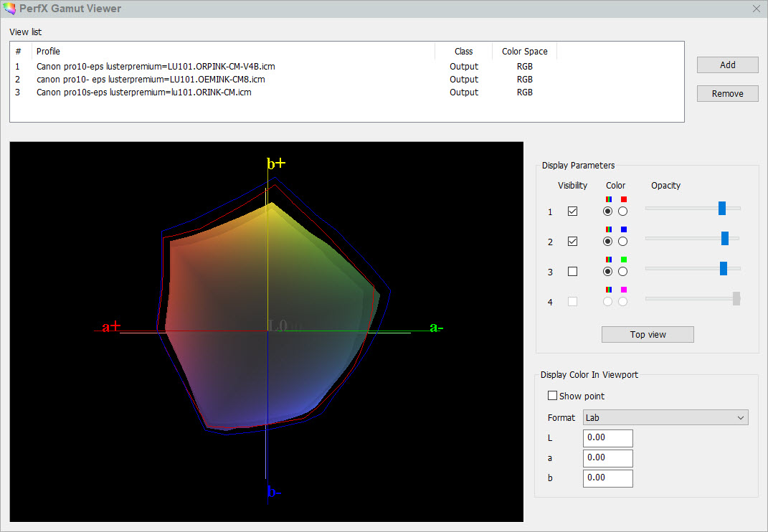Hide gamut 1 using its visibility checkbox
Screen dimensions: 768x532
pos(572,212)
